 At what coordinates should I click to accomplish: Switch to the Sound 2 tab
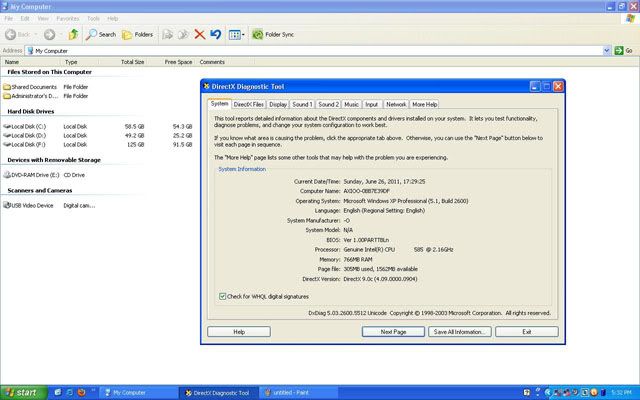click(x=329, y=104)
